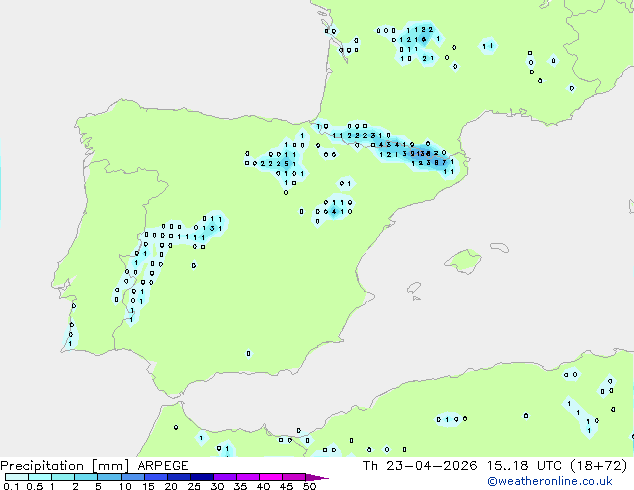
Task: Click the '15..18 UTC' time range text
Action: pos(524,466)
